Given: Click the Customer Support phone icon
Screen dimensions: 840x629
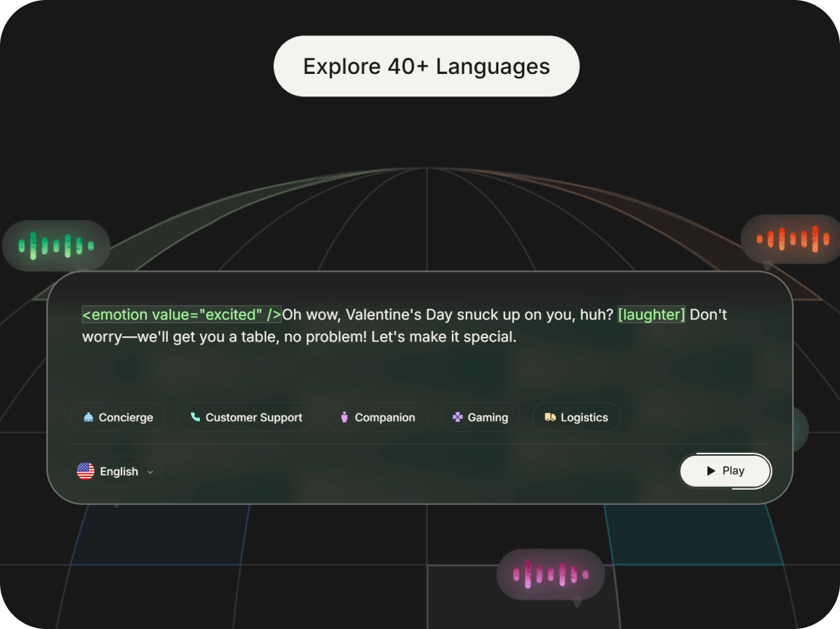Looking at the screenshot, I should pos(195,417).
